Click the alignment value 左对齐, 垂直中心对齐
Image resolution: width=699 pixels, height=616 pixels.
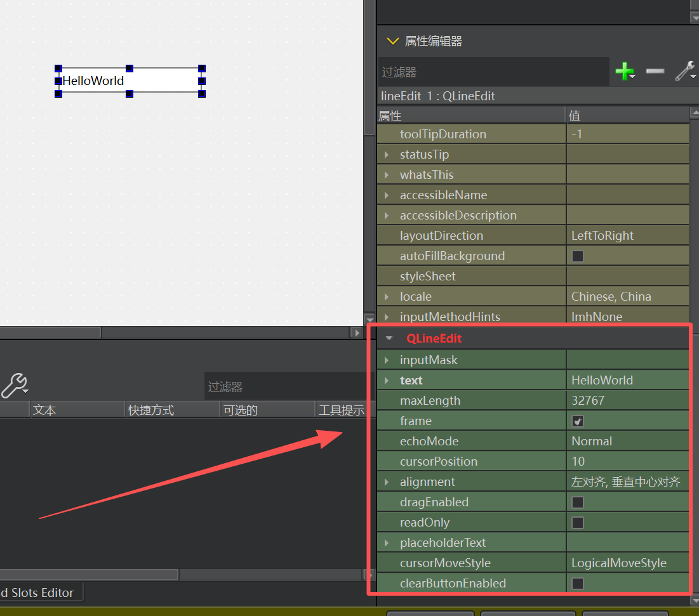click(x=628, y=482)
